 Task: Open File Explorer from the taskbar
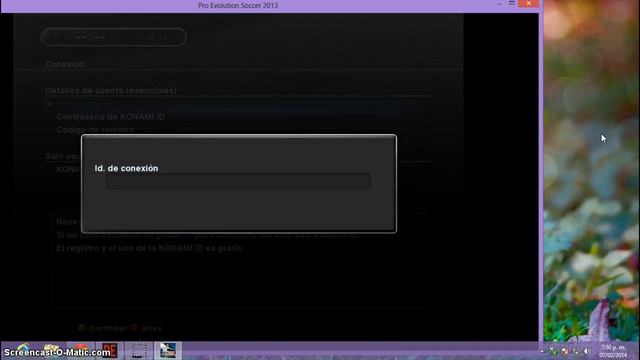point(51,351)
